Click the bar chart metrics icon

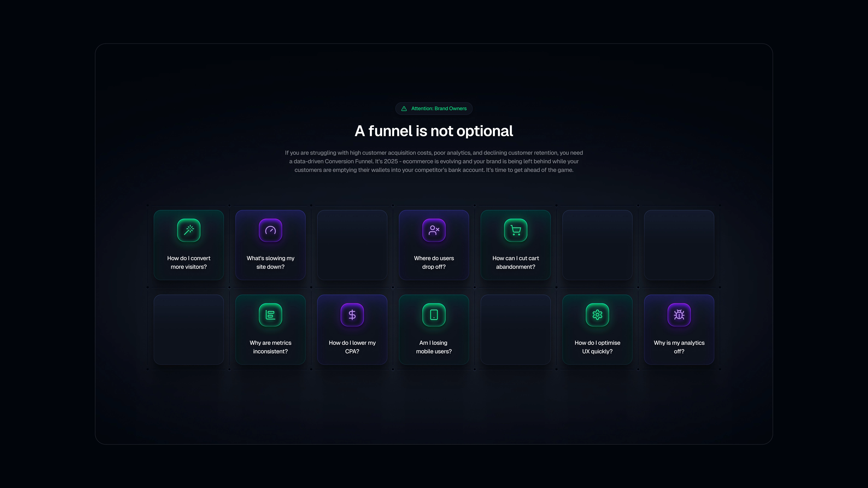(x=270, y=315)
